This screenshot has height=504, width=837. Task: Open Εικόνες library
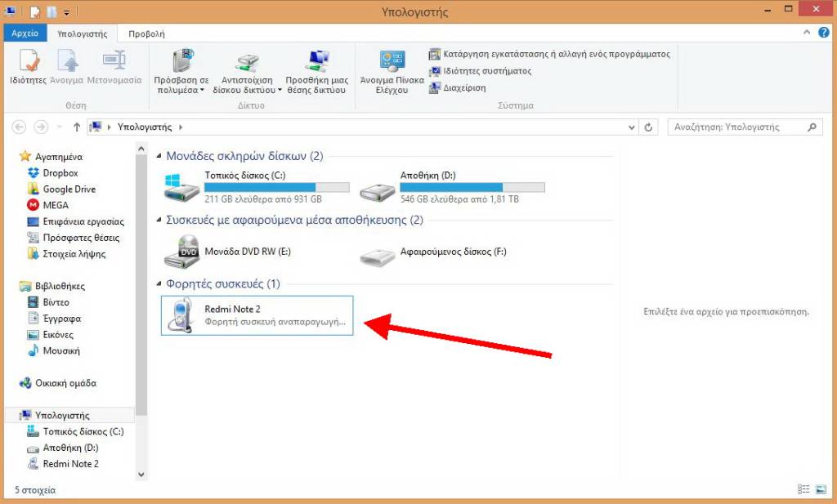click(51, 335)
